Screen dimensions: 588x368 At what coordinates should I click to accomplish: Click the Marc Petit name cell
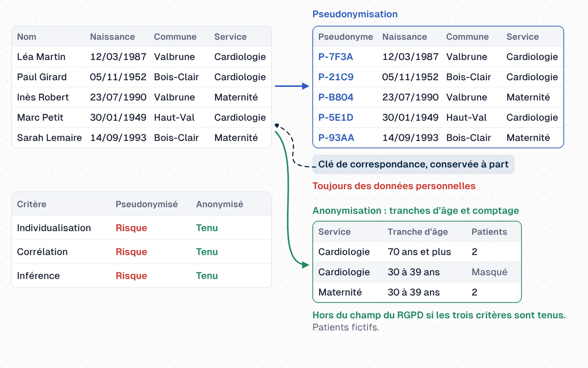click(x=40, y=117)
